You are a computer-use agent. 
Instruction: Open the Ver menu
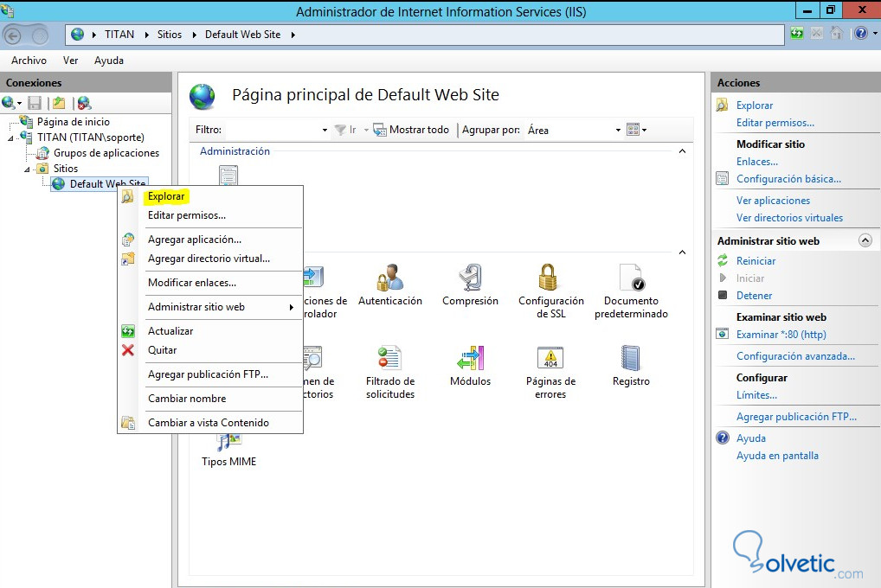(x=70, y=60)
